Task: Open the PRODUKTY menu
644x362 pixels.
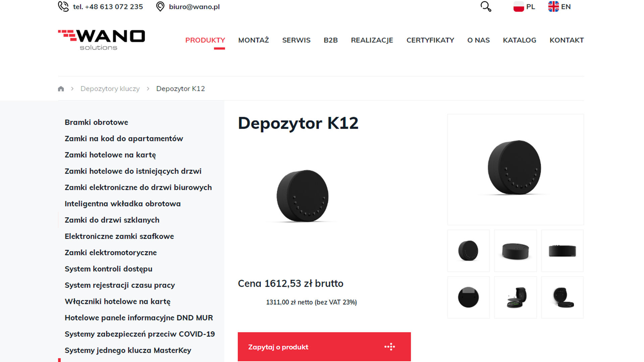Action: point(205,40)
